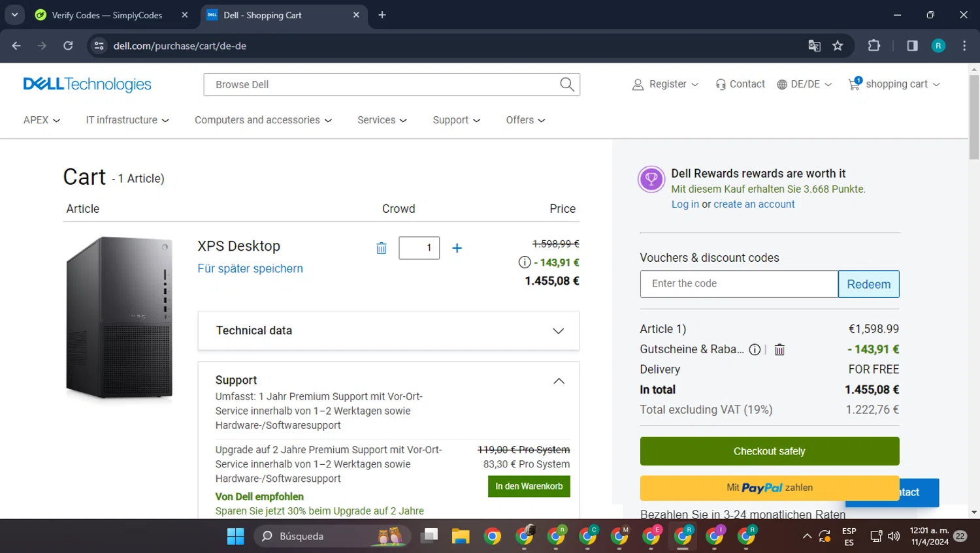
Task: Click Checkout safely button
Action: point(770,451)
